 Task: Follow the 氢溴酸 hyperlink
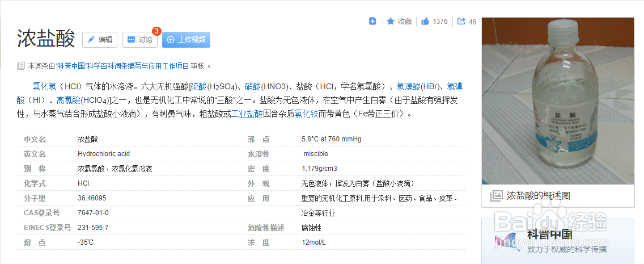click(x=408, y=87)
